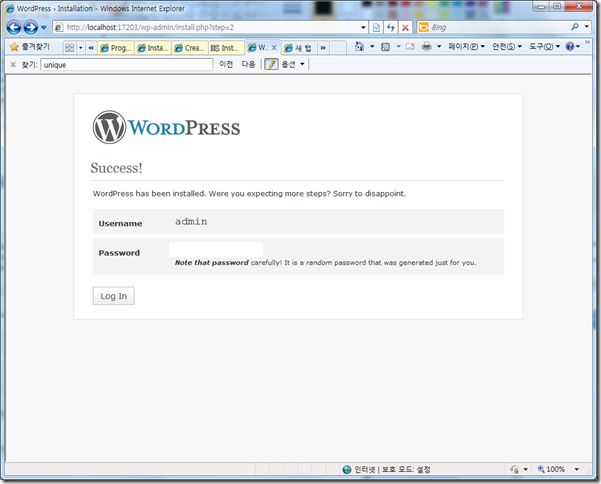Open the 페이지(P) menu

point(466,46)
